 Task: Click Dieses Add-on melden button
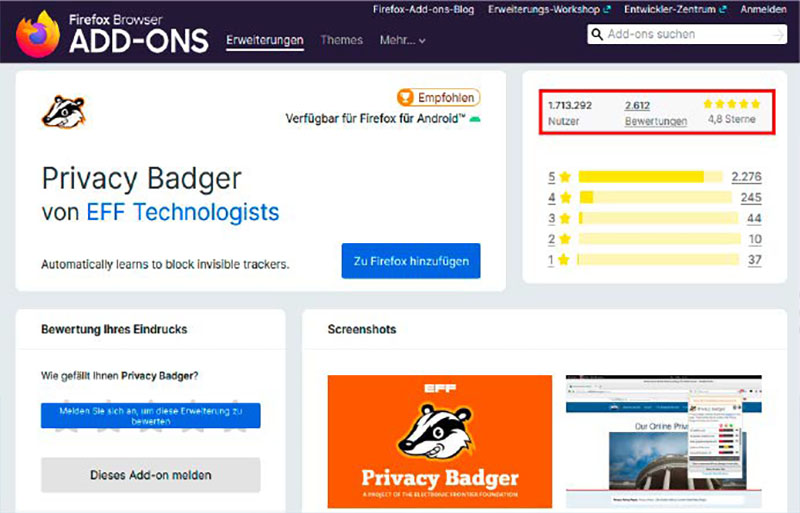pos(151,475)
